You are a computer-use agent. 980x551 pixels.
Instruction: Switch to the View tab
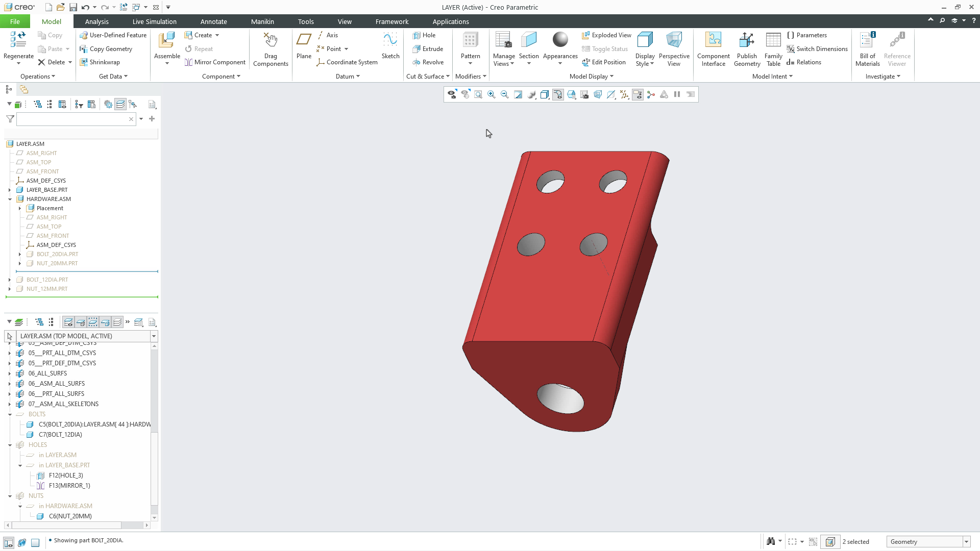click(345, 21)
